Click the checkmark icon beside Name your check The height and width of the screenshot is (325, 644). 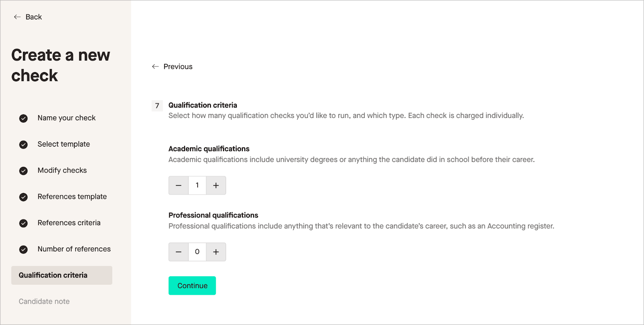coord(23,118)
